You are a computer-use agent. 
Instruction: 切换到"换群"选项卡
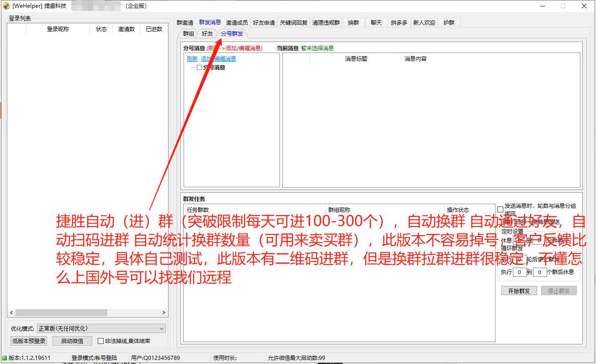pyautogui.click(x=353, y=22)
